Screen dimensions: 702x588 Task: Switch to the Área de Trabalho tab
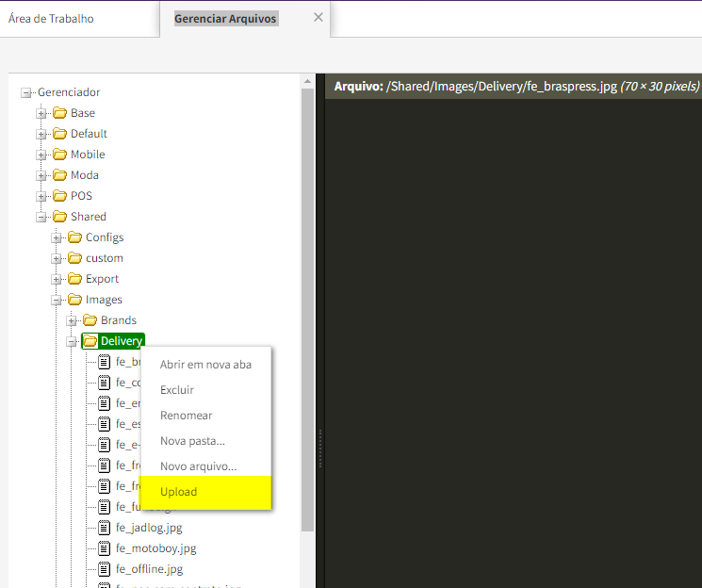pyautogui.click(x=51, y=19)
